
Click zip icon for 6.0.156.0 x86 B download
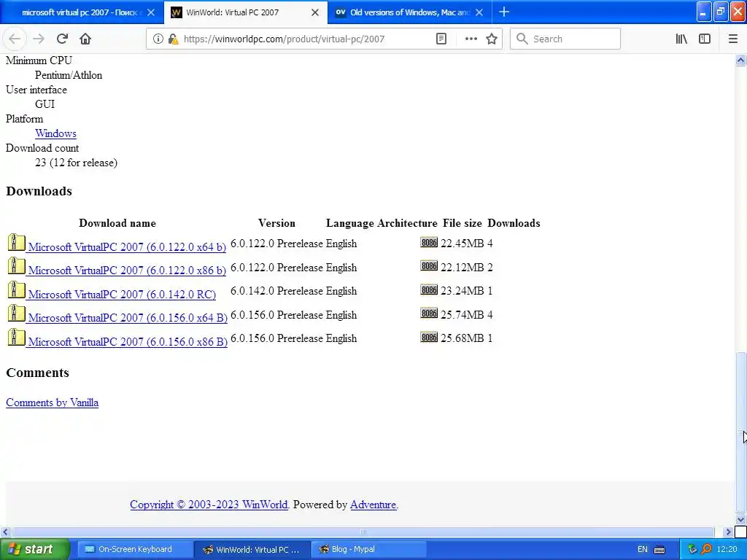16,337
